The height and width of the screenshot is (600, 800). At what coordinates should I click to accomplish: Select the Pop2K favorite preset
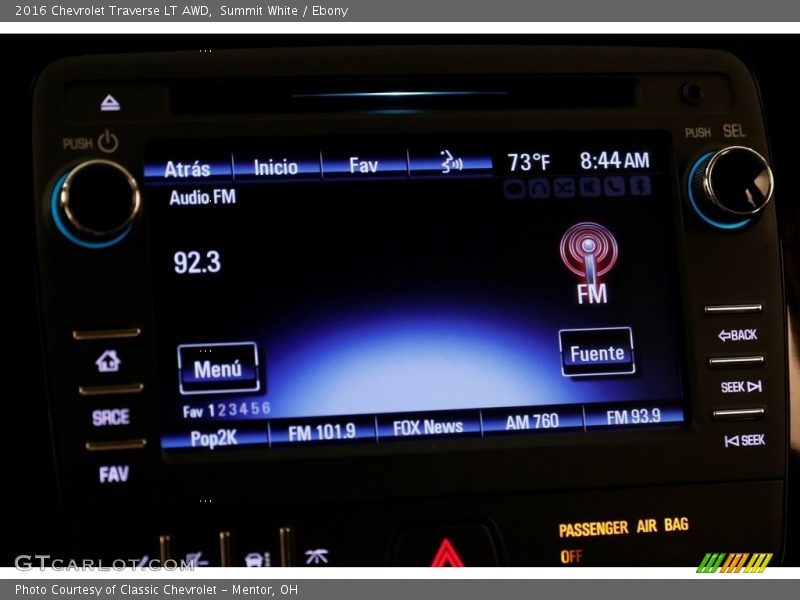pyautogui.click(x=214, y=437)
